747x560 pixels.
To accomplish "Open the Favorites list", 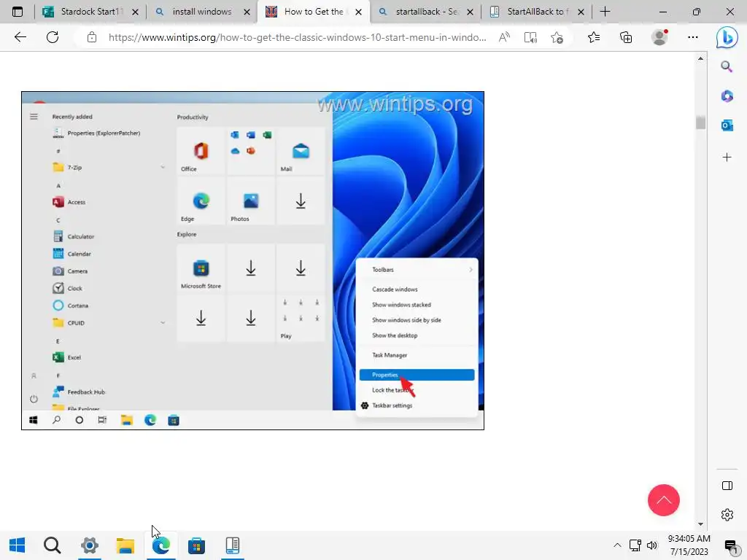I will 594,37.
